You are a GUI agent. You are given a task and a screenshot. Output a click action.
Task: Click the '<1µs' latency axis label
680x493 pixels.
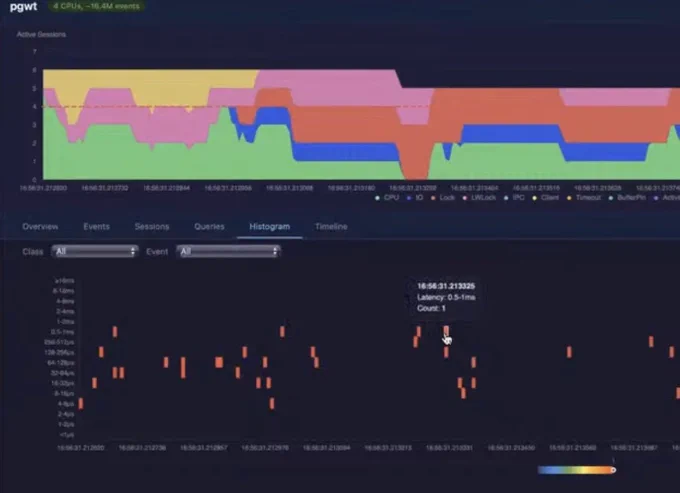67,435
